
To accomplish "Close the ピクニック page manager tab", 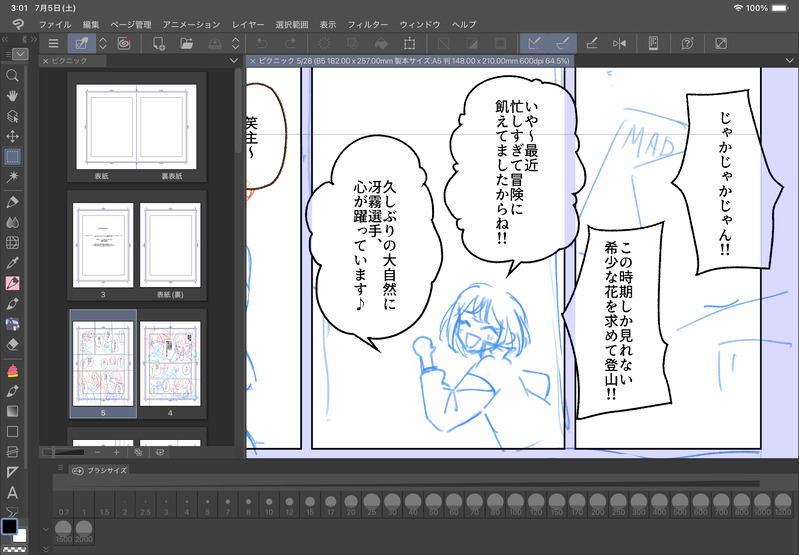I will point(45,61).
